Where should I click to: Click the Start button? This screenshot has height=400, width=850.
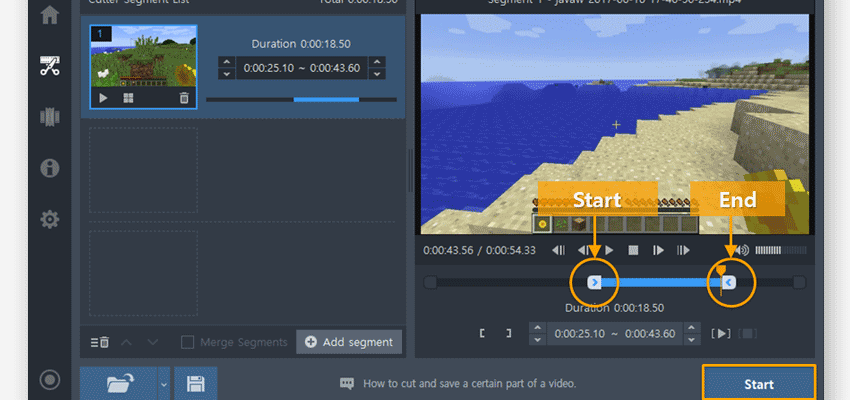click(759, 384)
